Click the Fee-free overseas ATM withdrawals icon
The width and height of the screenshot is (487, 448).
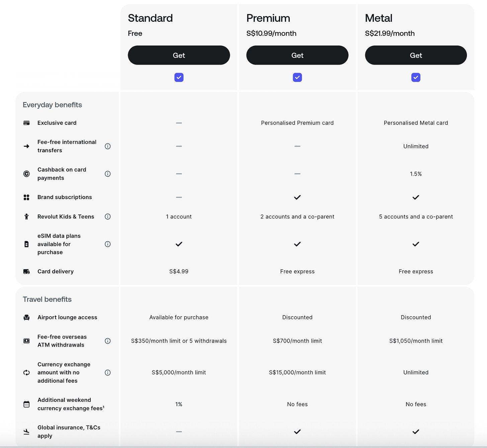(x=26, y=341)
